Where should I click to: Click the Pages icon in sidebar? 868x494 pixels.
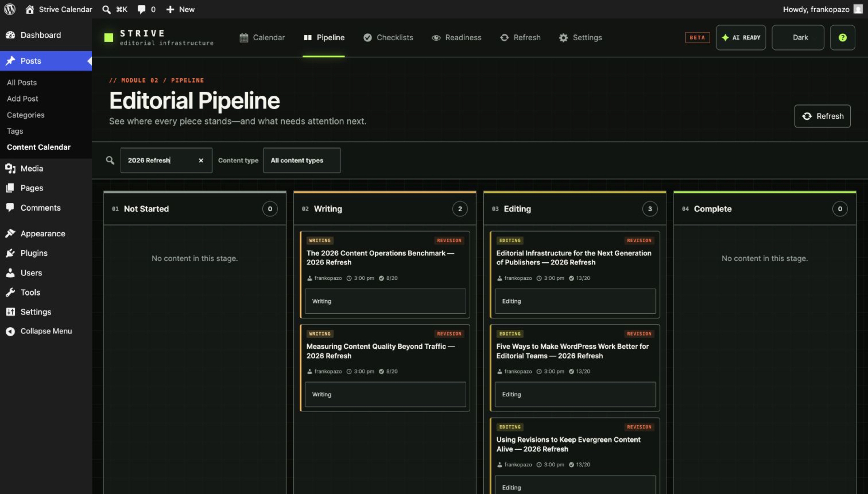tap(10, 188)
